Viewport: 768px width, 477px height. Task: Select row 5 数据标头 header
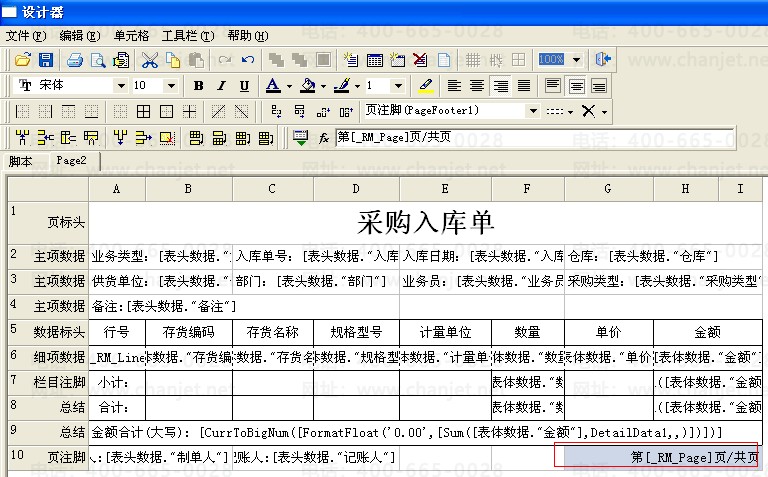click(x=48, y=332)
